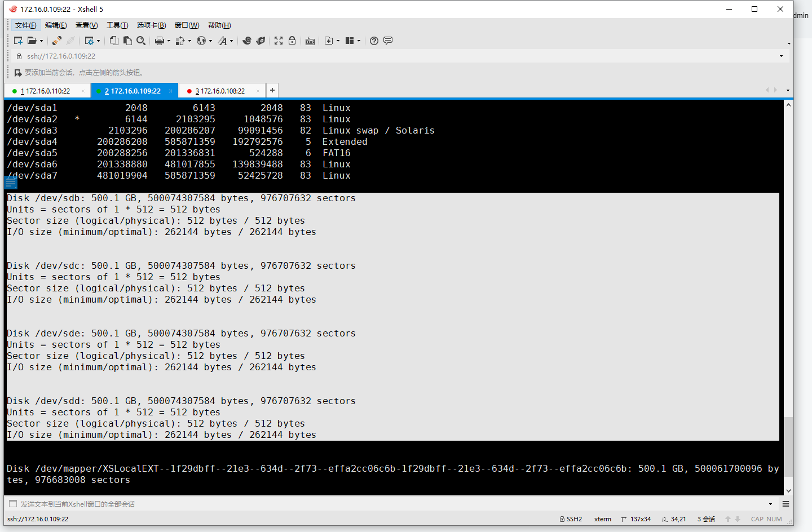This screenshot has width=812, height=532.
Task: Close the 172.16.0.108:22 tab
Action: (x=258, y=91)
